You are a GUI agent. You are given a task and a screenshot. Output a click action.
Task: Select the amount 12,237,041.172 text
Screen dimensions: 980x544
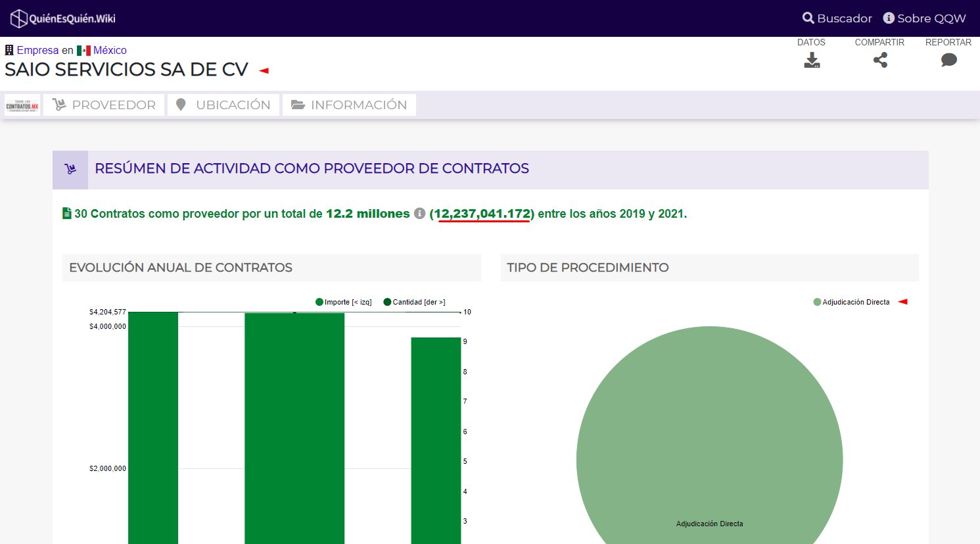point(482,214)
